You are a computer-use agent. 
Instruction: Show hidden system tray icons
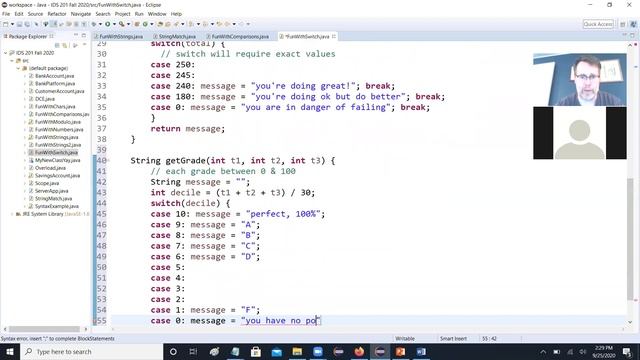click(543, 352)
